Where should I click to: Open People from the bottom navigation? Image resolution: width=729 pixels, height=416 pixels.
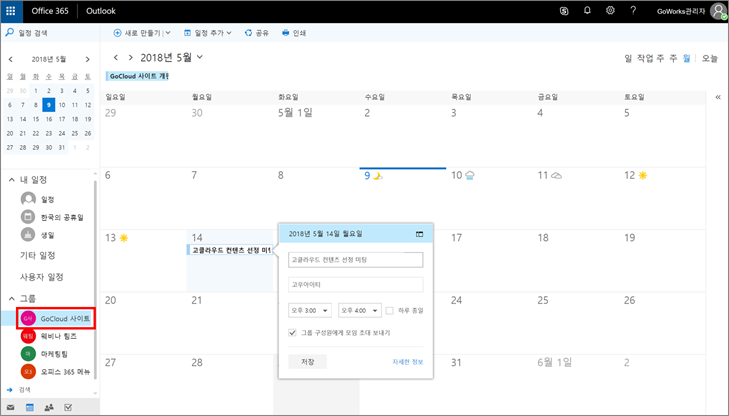click(49, 408)
